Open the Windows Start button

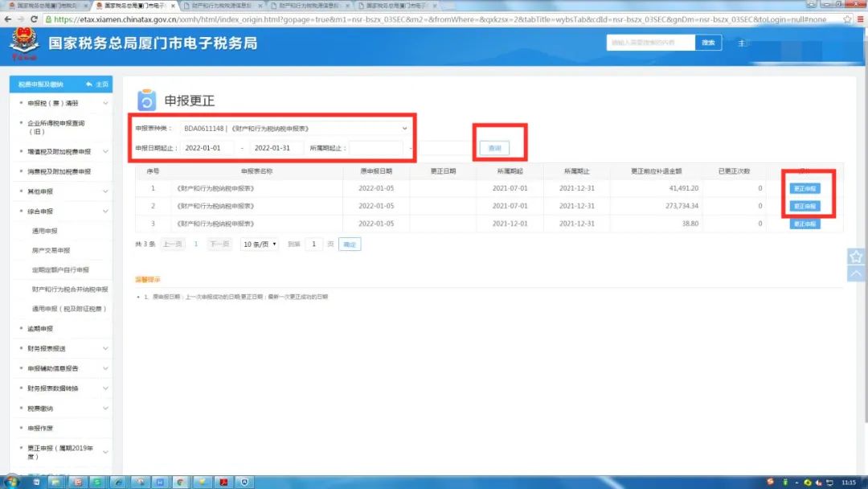tap(11, 482)
